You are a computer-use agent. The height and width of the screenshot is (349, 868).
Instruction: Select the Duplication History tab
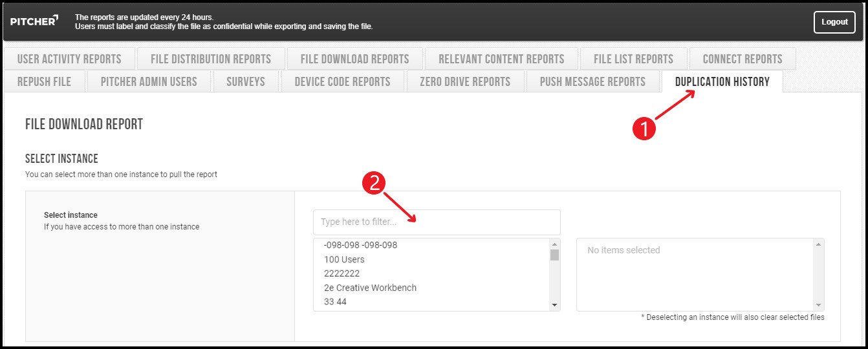722,81
